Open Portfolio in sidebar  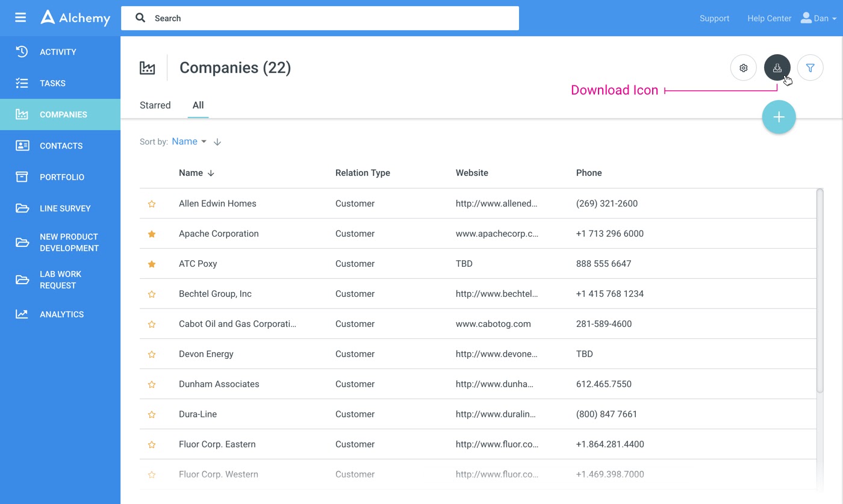pos(60,177)
